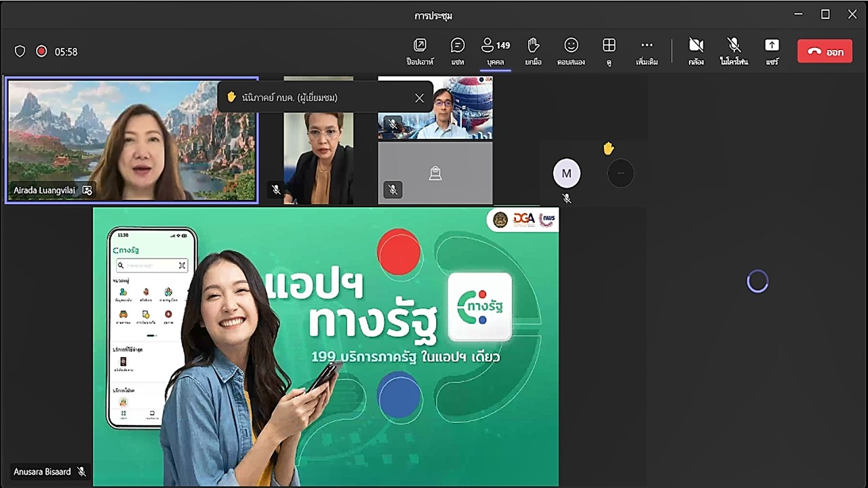
Task: Select Airada Luangvilai's video tile
Action: coord(132,140)
